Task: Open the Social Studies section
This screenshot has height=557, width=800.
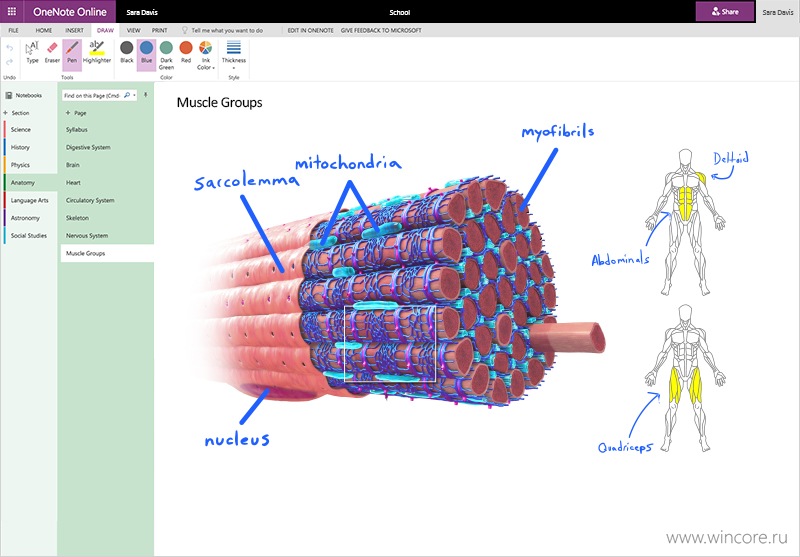Action: click(30, 236)
